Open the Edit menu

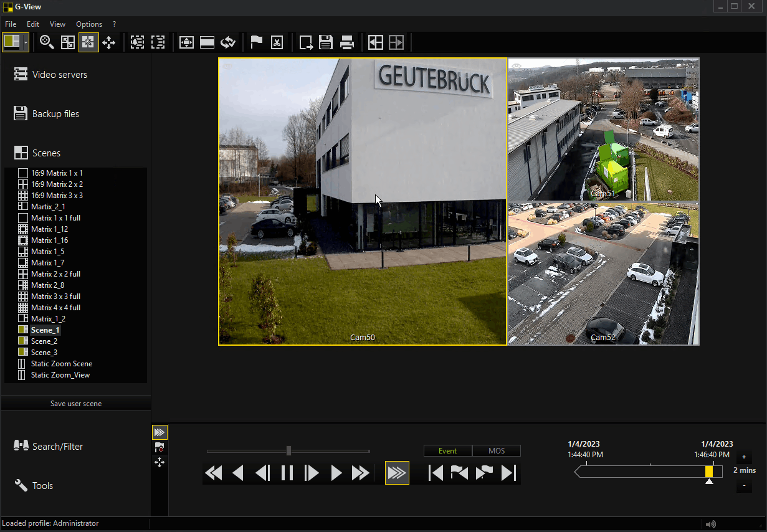point(33,24)
